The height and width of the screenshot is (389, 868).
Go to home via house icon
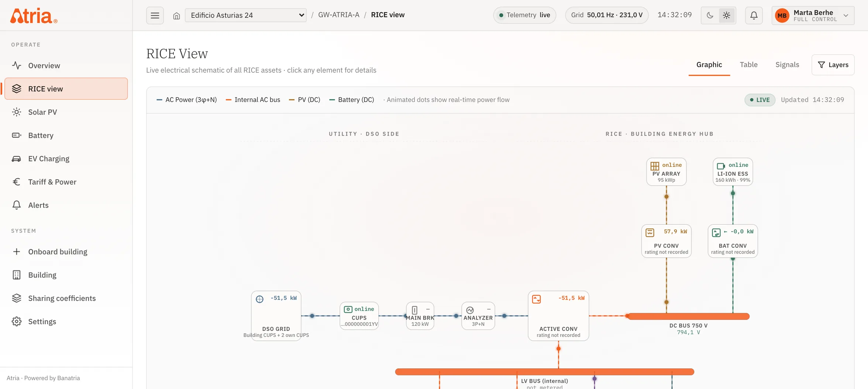coord(176,16)
